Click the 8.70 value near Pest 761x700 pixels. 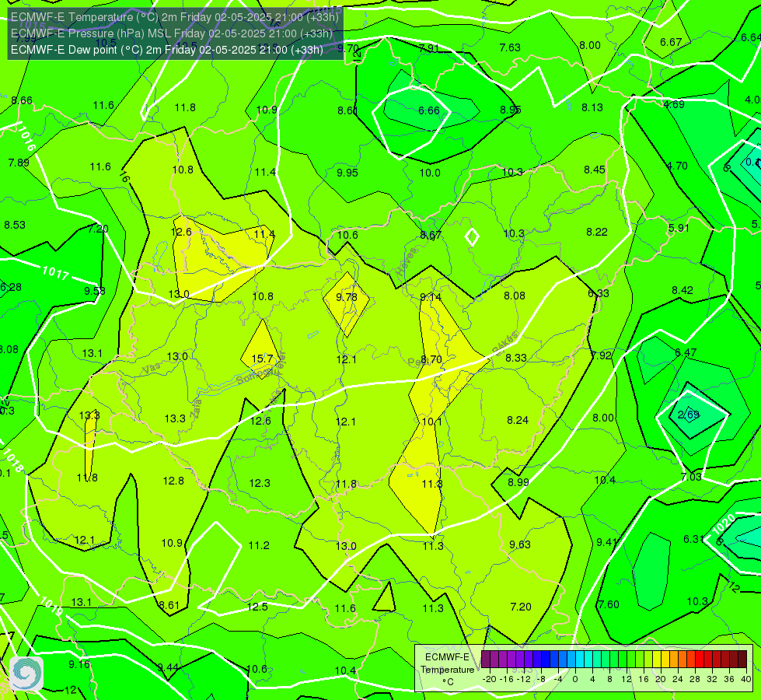click(431, 359)
